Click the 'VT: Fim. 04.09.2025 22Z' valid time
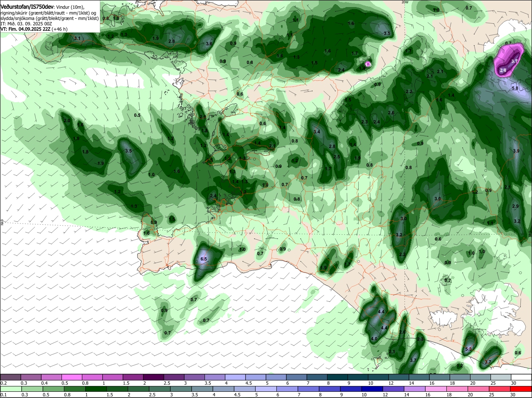 pyautogui.click(x=25, y=29)
